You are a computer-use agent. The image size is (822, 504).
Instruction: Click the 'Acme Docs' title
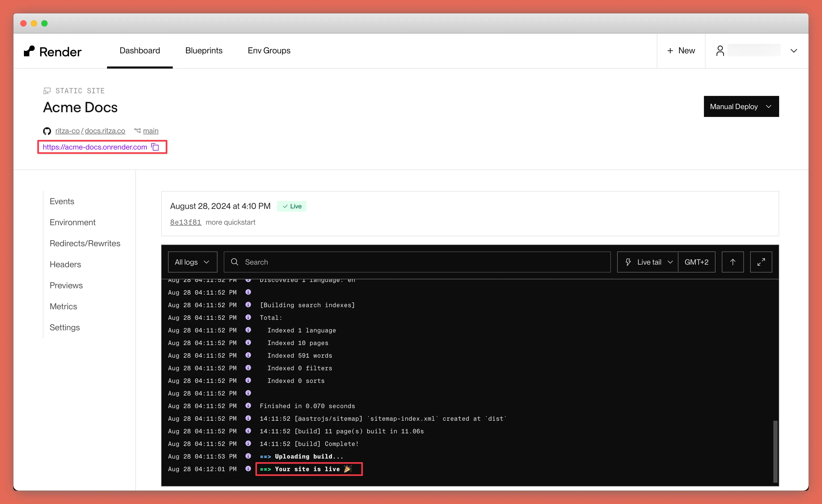coord(80,107)
